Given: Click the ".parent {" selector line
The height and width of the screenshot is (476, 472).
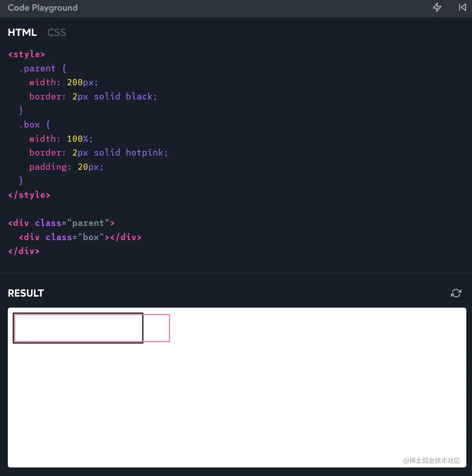Looking at the screenshot, I should 43,68.
